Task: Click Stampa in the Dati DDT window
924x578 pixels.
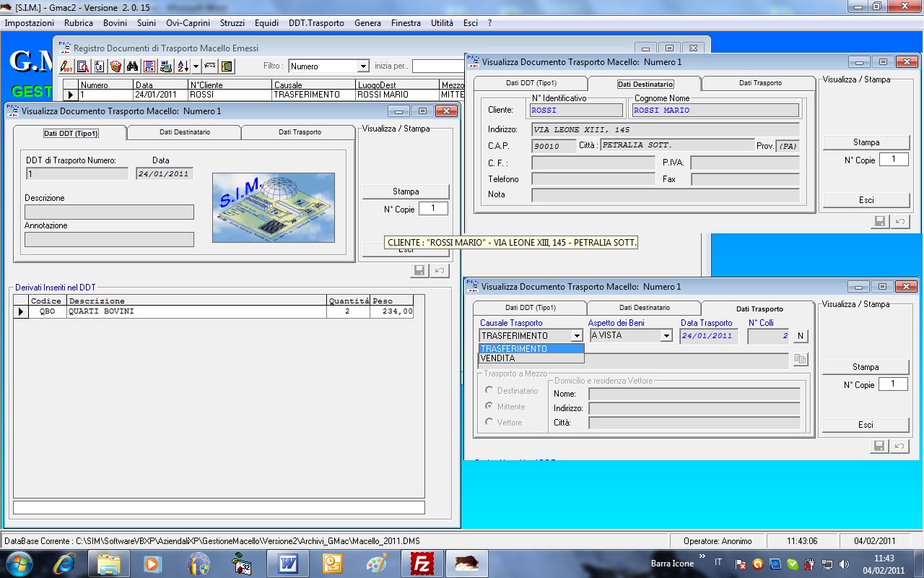Action: [406, 191]
